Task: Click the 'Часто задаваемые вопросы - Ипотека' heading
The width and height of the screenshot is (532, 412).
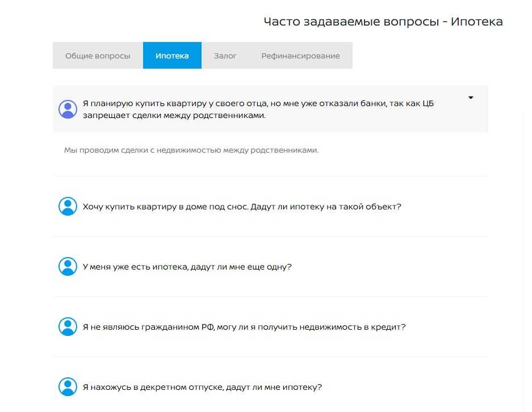Action: pos(383,22)
